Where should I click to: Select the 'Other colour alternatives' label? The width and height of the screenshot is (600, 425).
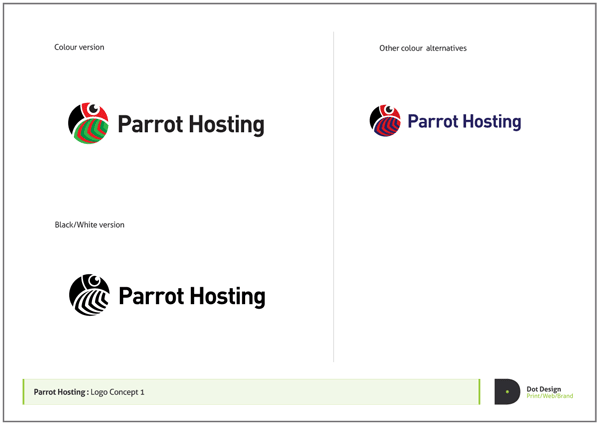pos(423,48)
